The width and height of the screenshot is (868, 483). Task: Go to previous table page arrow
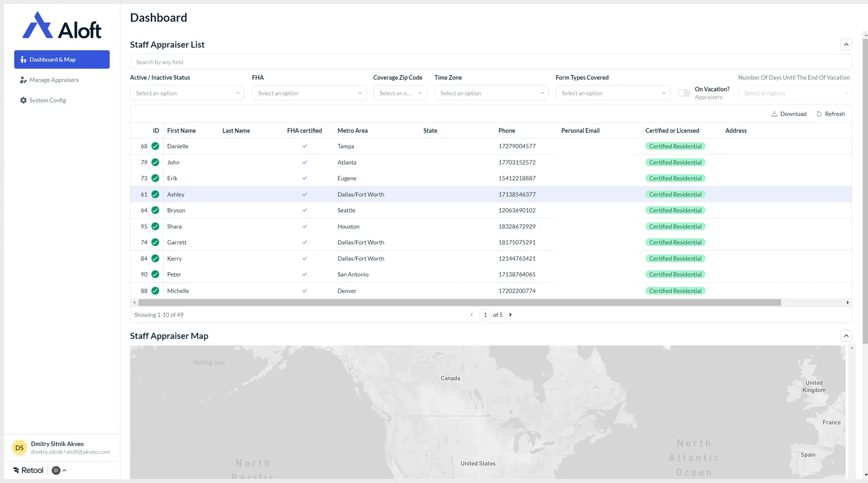472,315
